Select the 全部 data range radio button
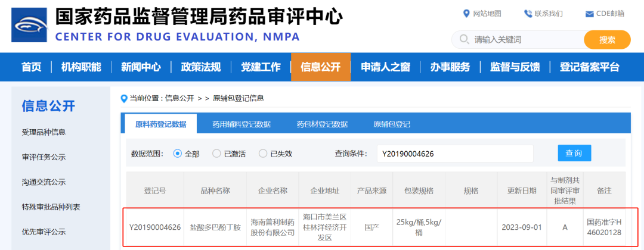 pyautogui.click(x=177, y=154)
